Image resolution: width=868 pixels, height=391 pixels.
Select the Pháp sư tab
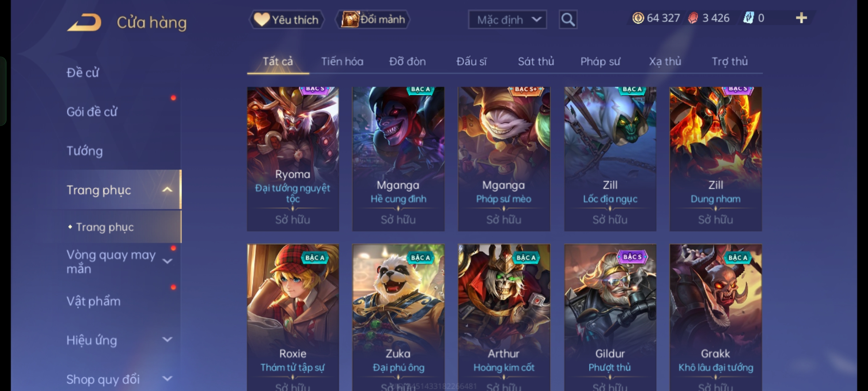pos(600,62)
